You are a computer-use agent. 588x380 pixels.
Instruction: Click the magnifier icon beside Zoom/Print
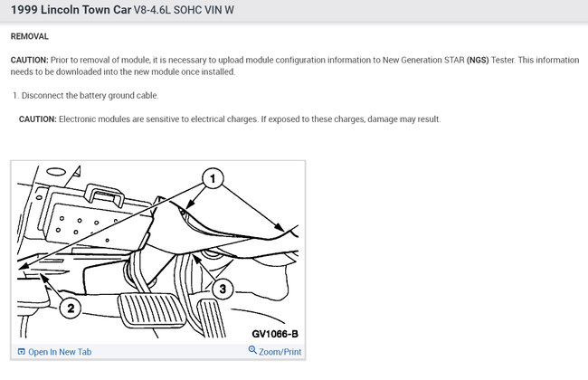[252, 350]
